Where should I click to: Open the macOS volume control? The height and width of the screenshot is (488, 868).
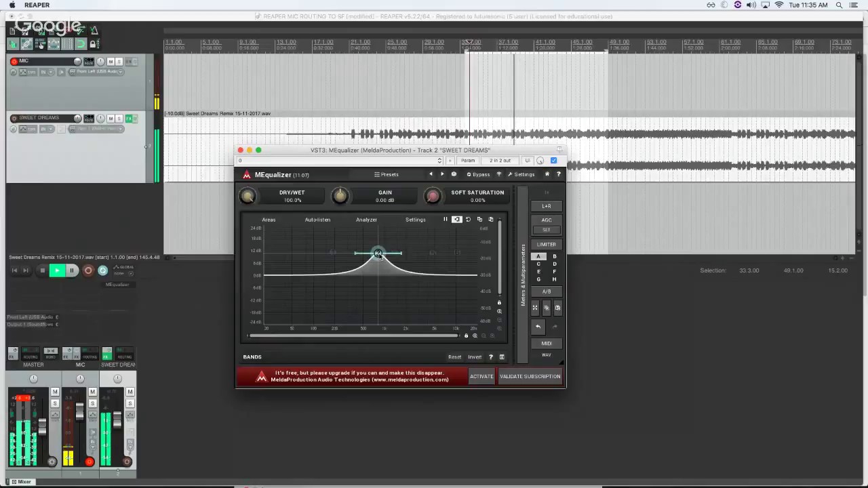[x=751, y=5]
